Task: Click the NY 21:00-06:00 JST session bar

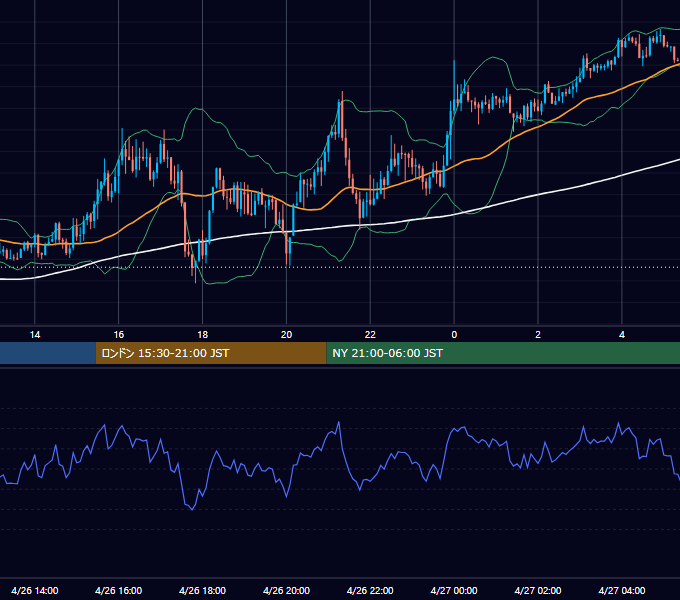Action: [503, 353]
